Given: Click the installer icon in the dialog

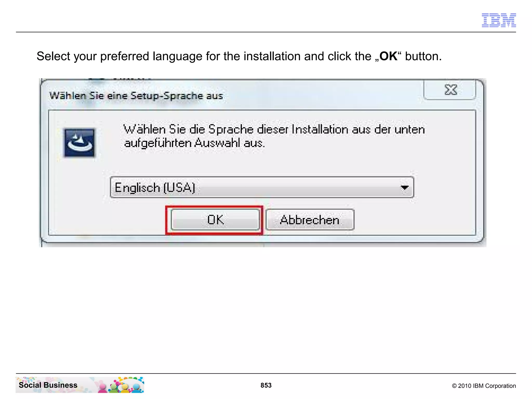Looking at the screenshot, I should [x=79, y=143].
